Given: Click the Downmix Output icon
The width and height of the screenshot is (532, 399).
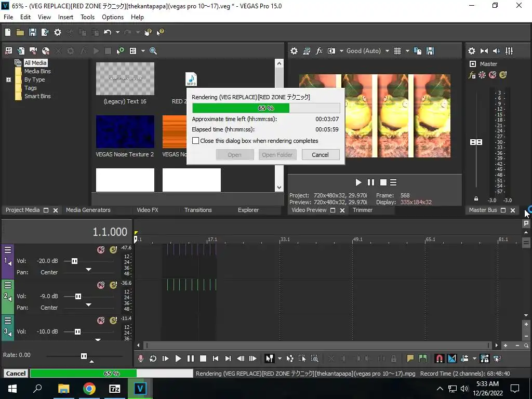Looking at the screenshot, I should click(484, 51).
